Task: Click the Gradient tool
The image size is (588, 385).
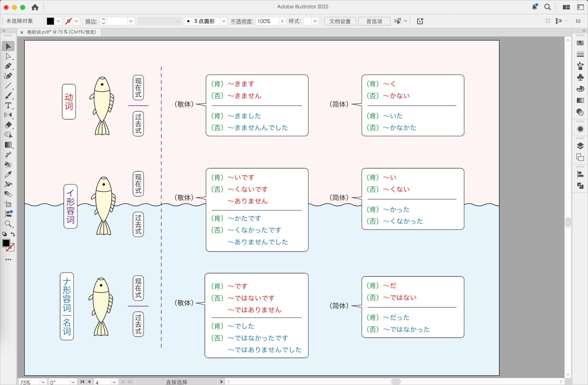Action: click(x=8, y=145)
